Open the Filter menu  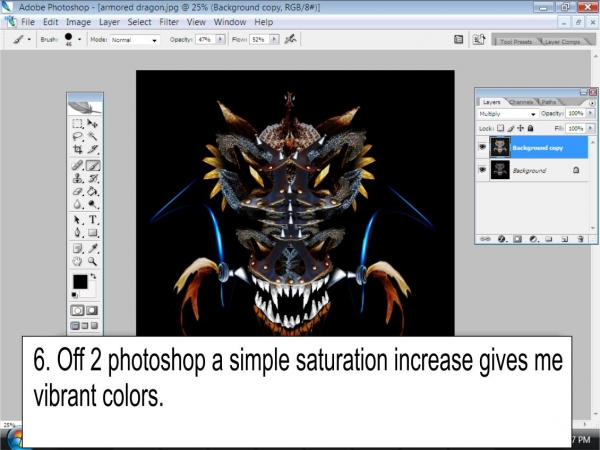click(169, 22)
